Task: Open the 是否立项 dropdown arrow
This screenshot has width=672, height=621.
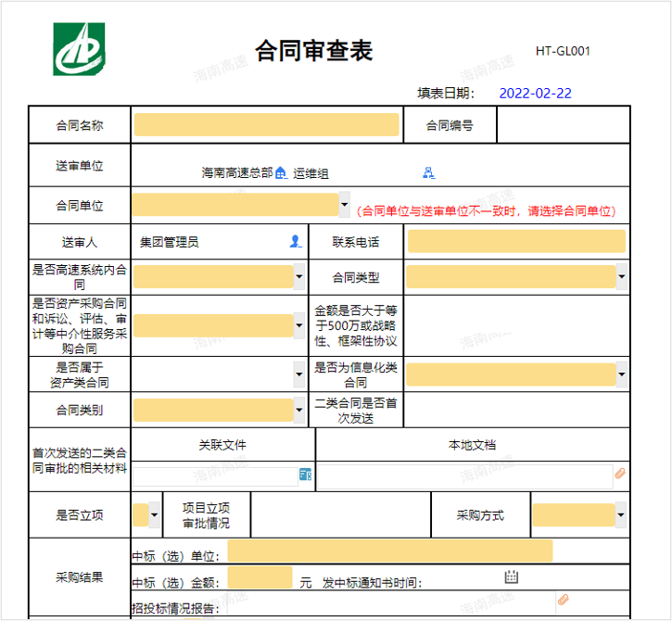Action: [154, 514]
